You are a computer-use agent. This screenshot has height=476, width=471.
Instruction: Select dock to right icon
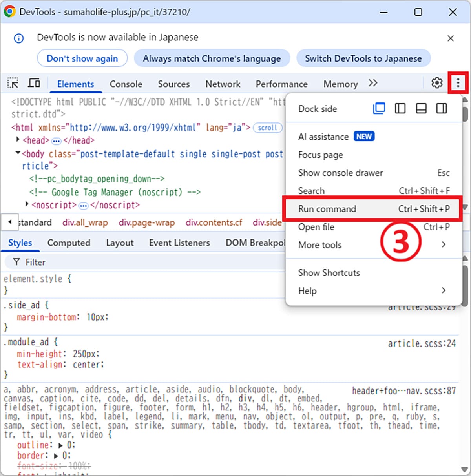(442, 108)
